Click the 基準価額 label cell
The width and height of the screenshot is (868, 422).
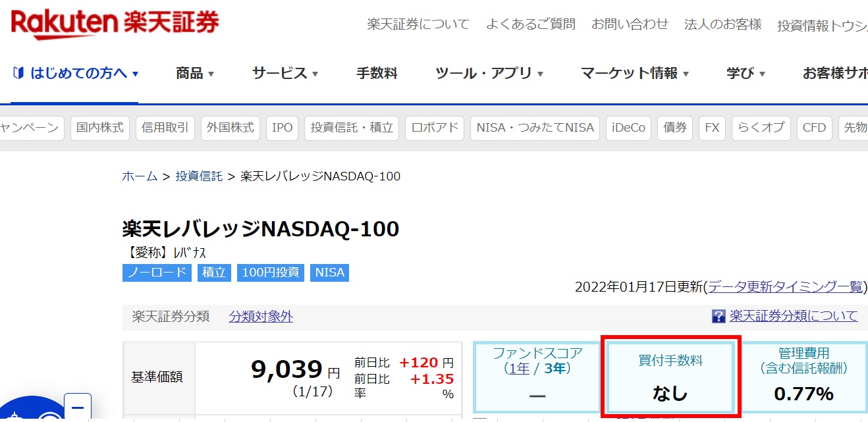(159, 378)
